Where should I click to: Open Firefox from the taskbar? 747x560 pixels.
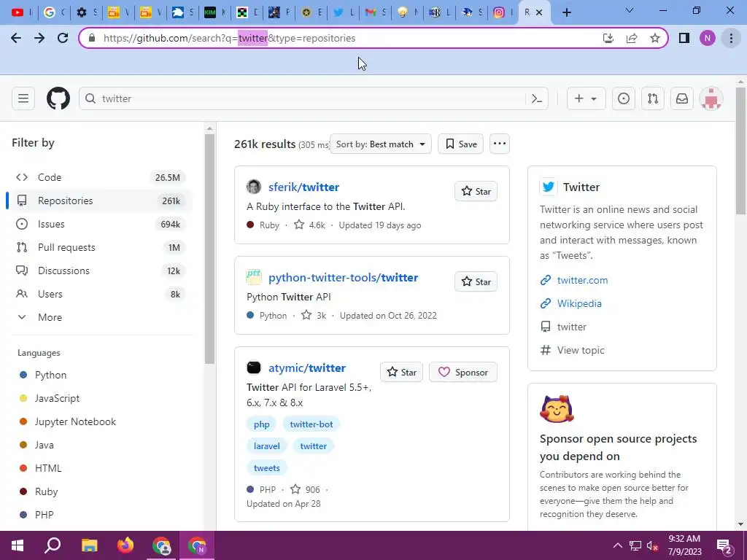[125, 545]
